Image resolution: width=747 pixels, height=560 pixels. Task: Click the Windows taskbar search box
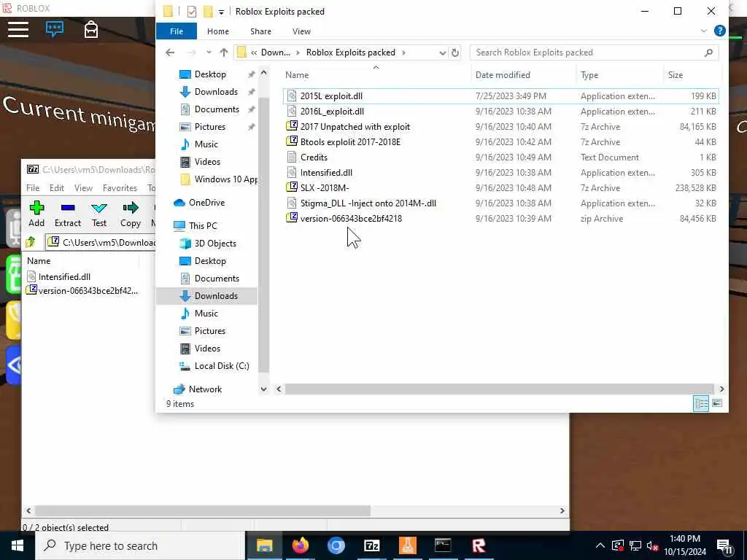[140, 545]
